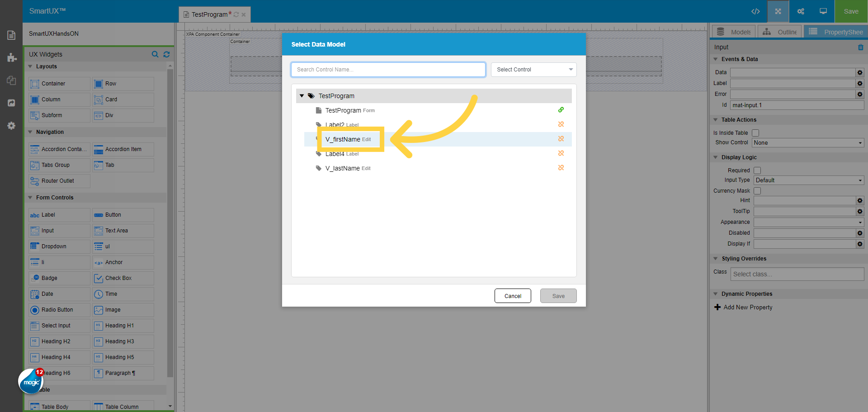The height and width of the screenshot is (412, 868).
Task: Check the Currency Mask checkbox
Action: (757, 191)
